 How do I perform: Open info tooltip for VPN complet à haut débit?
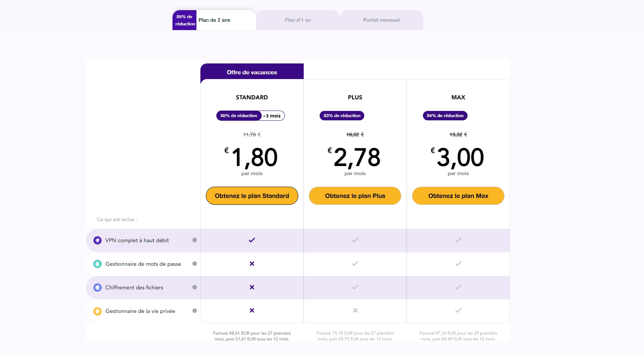[195, 240]
